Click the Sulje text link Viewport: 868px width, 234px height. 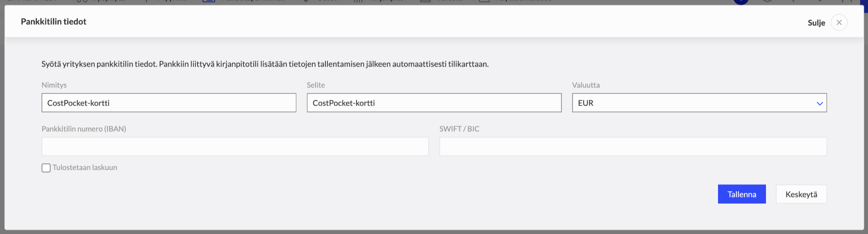(x=816, y=23)
